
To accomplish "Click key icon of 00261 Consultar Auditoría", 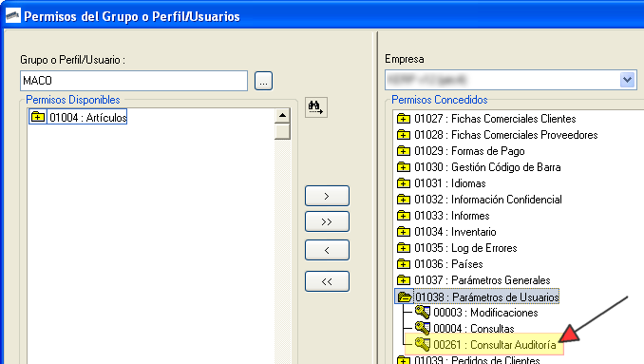I will pos(423,344).
